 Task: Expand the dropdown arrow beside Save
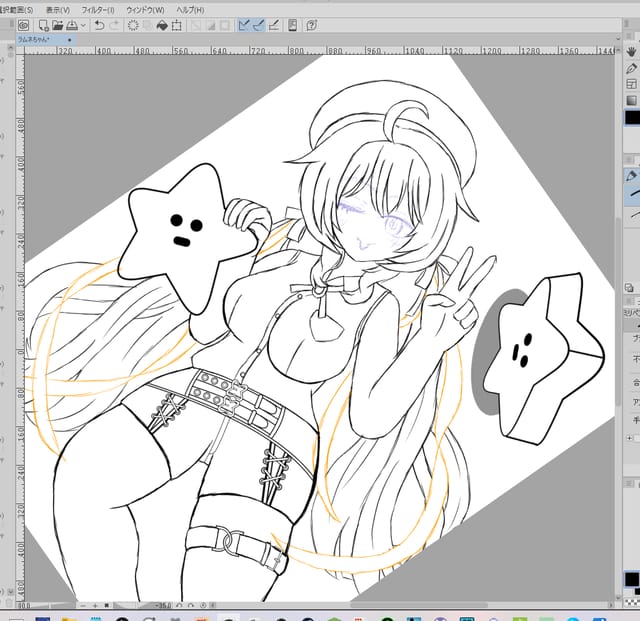82,24
